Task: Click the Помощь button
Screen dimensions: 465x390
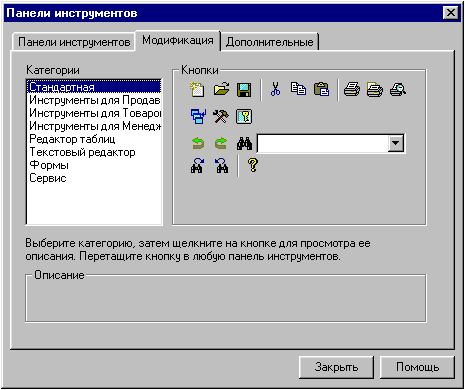Action: tap(417, 367)
